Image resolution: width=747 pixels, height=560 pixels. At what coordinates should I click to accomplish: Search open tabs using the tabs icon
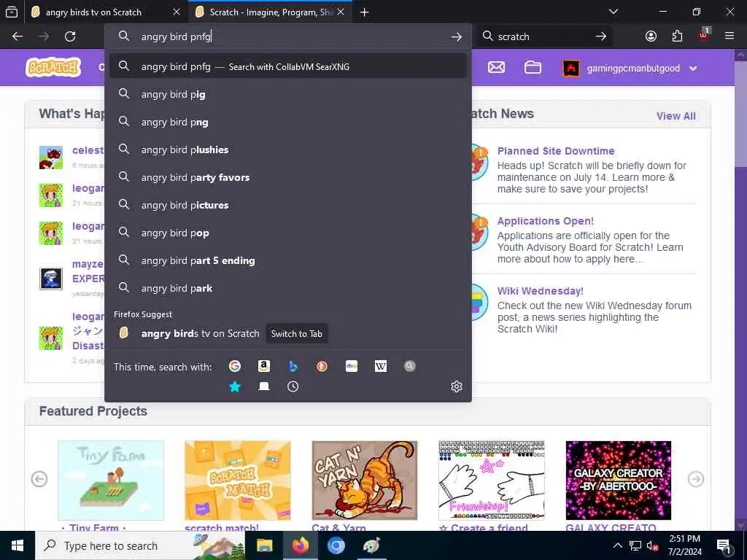[264, 386]
